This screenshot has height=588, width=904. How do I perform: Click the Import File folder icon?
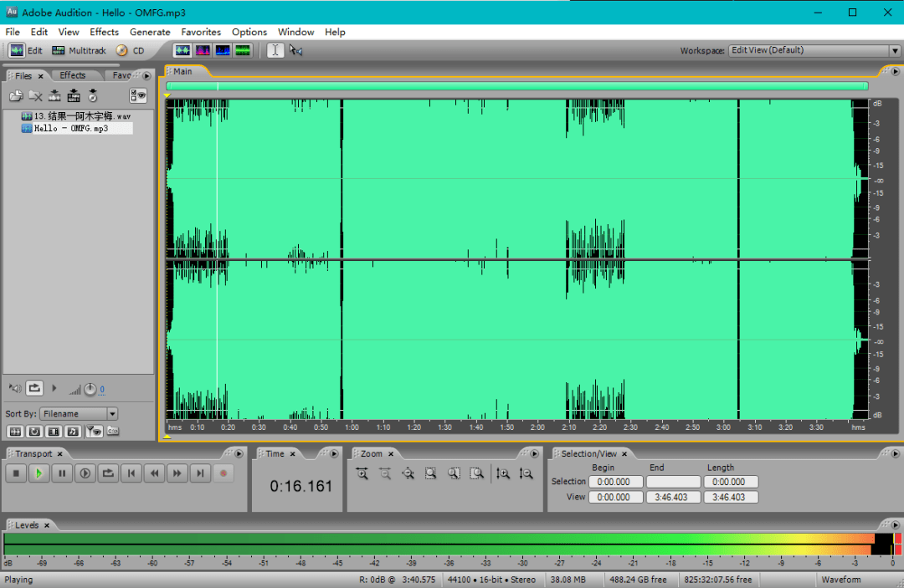[16, 96]
